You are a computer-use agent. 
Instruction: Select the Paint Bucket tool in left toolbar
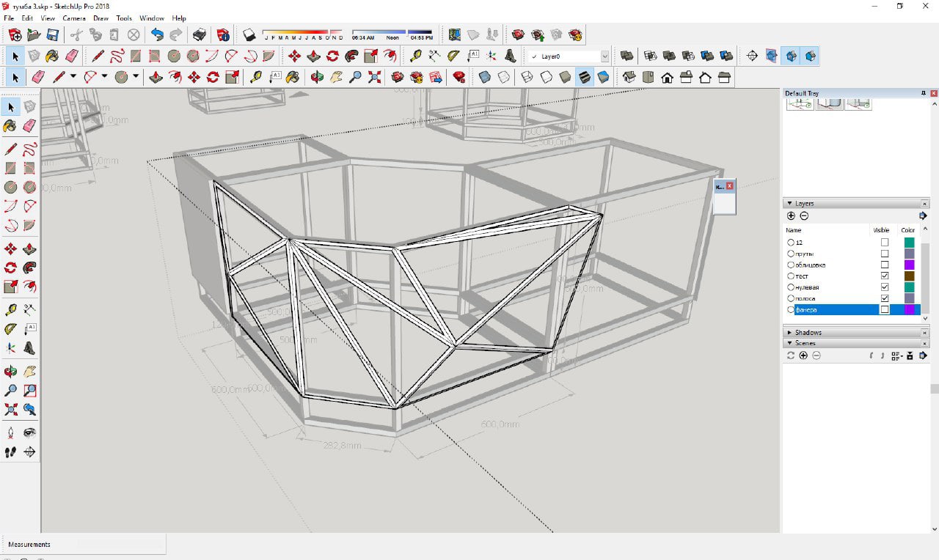[x=10, y=126]
